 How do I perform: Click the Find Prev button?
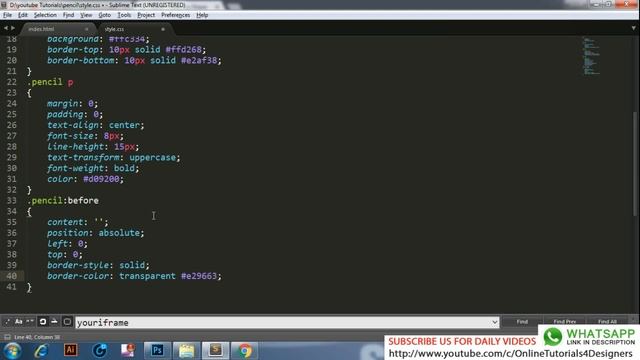(564, 322)
